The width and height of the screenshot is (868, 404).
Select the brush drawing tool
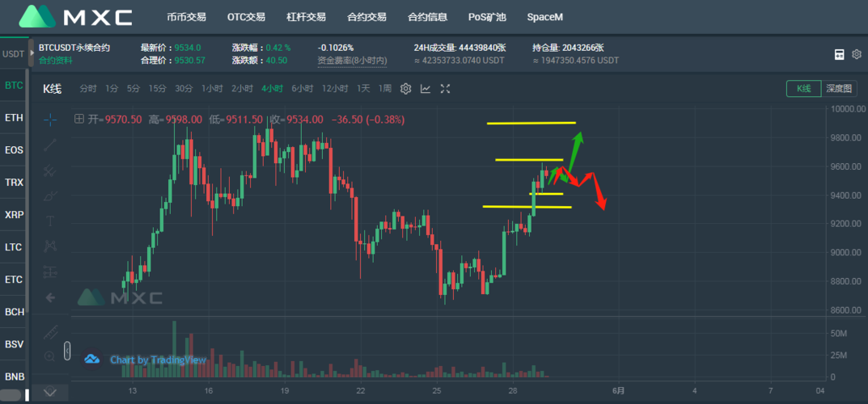coord(50,196)
